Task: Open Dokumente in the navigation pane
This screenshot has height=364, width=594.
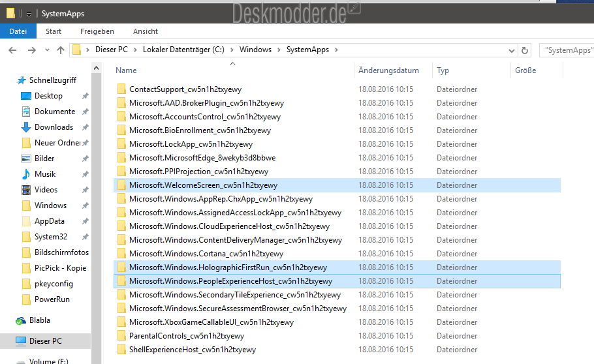Action: click(x=55, y=112)
